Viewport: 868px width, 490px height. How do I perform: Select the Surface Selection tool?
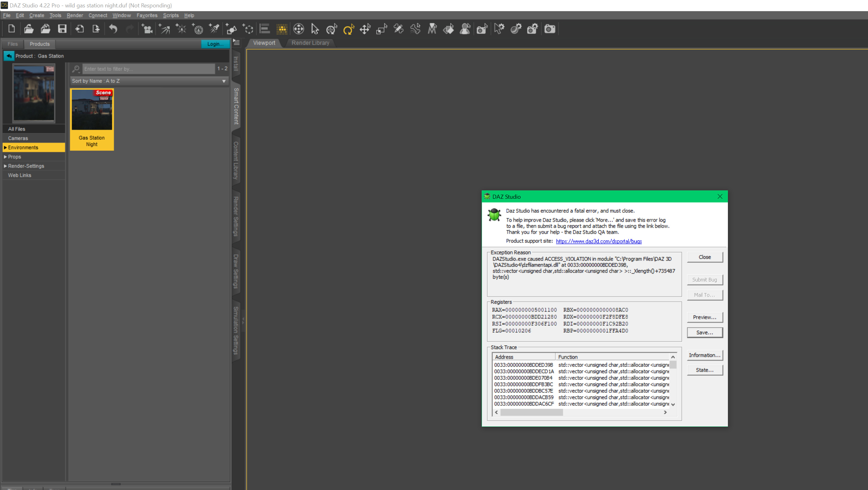click(448, 29)
